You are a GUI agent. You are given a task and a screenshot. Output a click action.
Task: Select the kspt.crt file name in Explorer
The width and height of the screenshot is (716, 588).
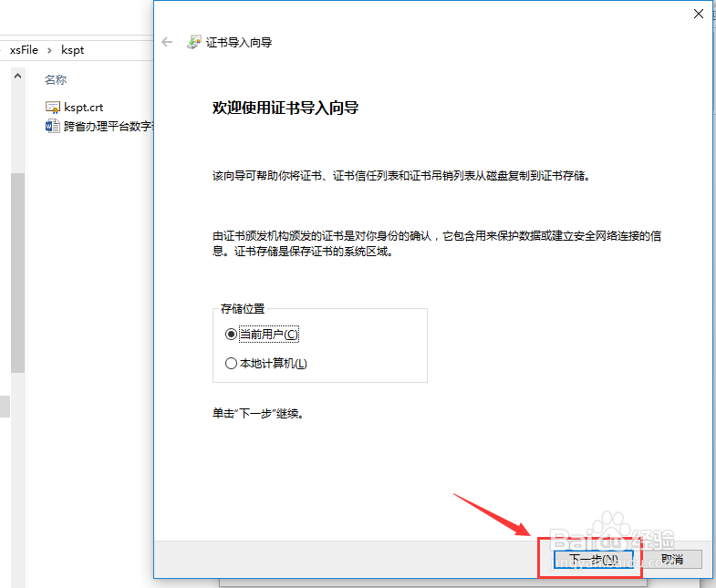click(x=84, y=108)
